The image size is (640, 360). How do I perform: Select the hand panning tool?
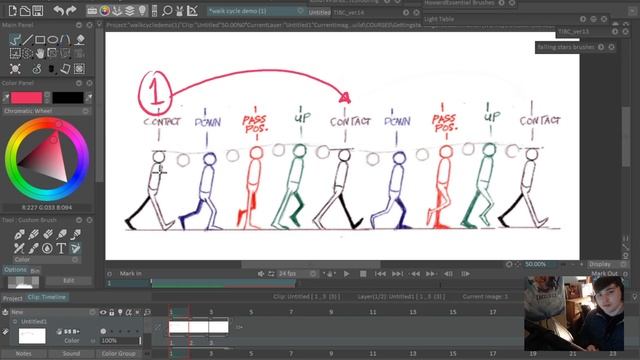[40, 53]
